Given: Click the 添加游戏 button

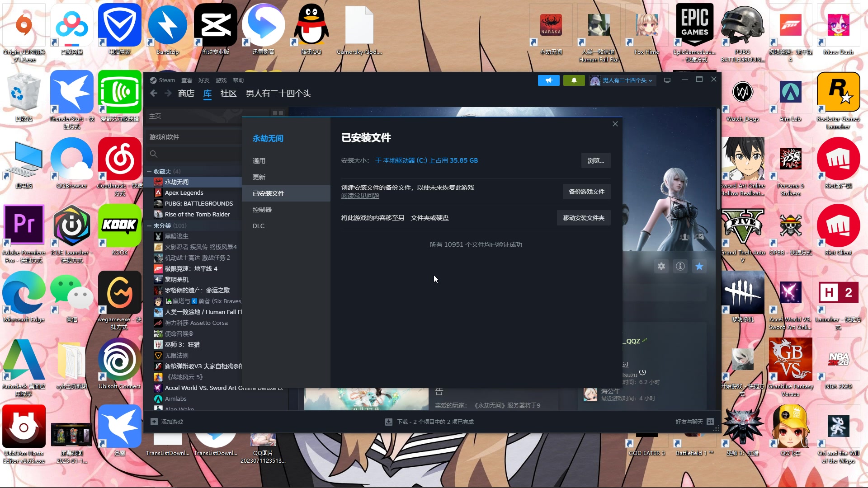Looking at the screenshot, I should point(167,422).
